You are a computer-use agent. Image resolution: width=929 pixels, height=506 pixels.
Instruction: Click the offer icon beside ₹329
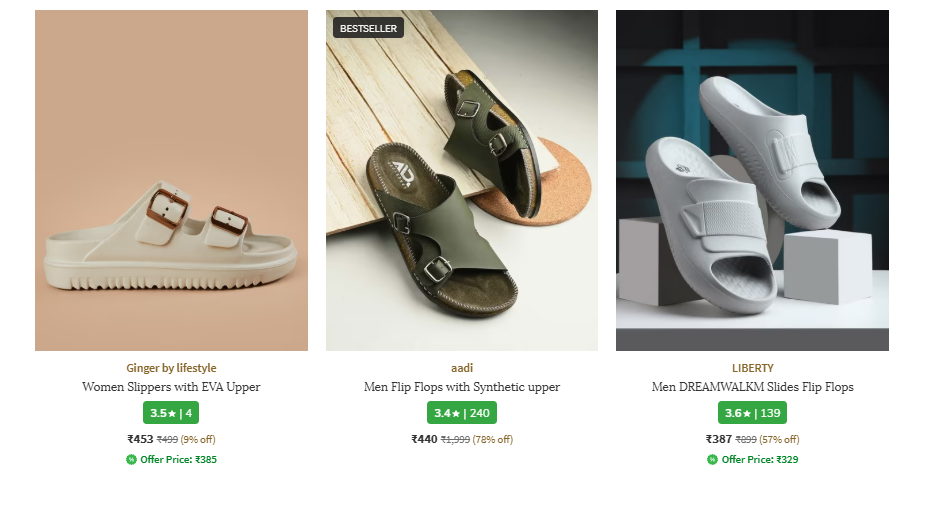pos(712,460)
